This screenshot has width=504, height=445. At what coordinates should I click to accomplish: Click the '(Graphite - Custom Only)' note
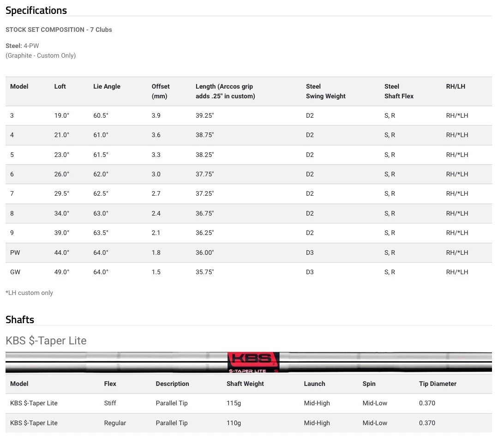point(41,55)
